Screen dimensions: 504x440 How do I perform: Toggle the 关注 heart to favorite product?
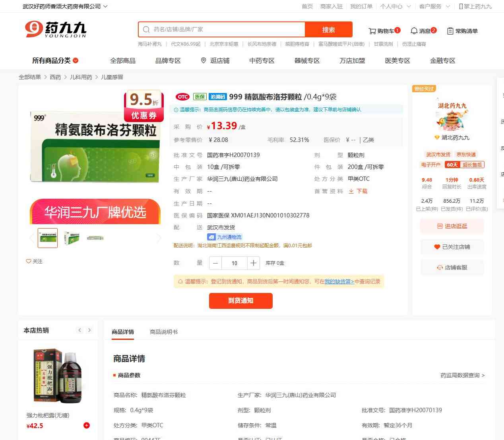tap(29, 261)
